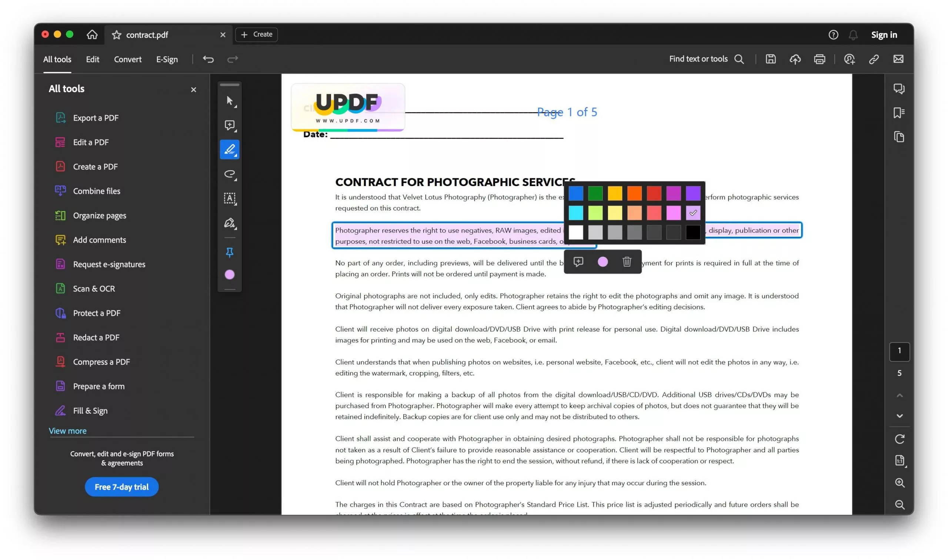Open the Comments panel on the right

[899, 89]
